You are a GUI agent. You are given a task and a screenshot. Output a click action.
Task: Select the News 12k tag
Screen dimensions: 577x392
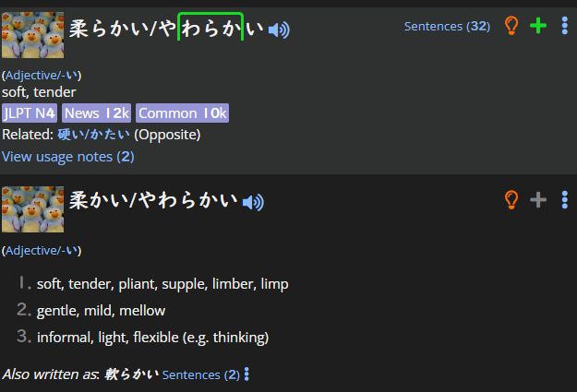96,113
